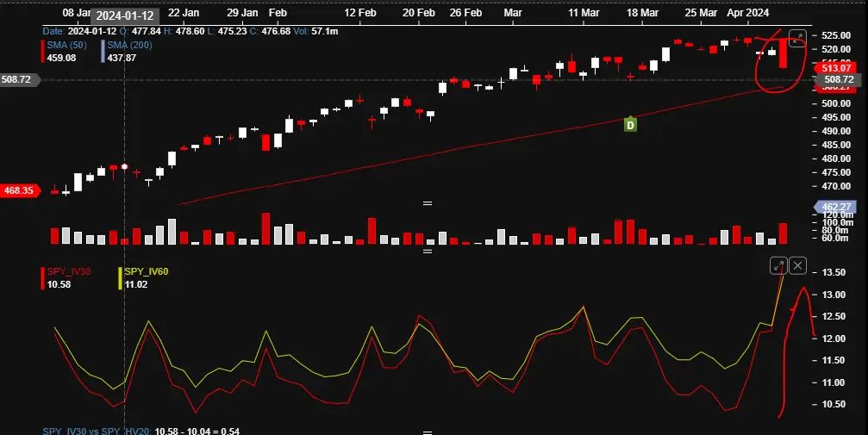This screenshot has width=868, height=435.
Task: Select the SMA (200) indicator label
Action: coord(129,46)
